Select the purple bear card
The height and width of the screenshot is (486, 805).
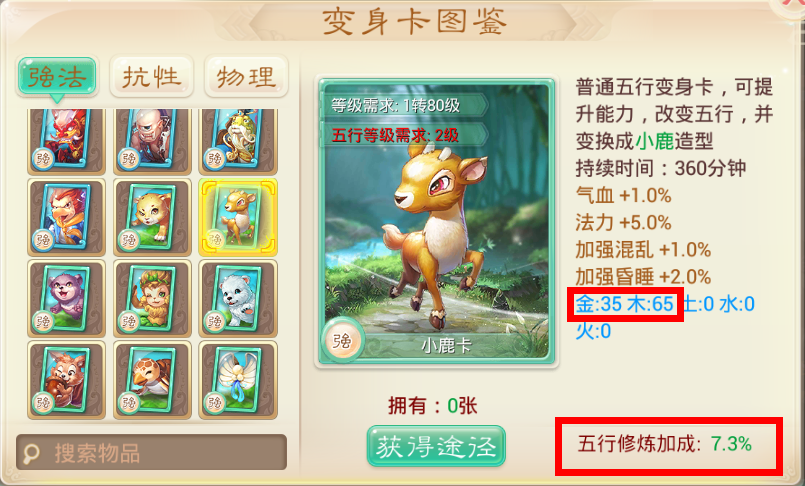pyautogui.click(x=66, y=298)
